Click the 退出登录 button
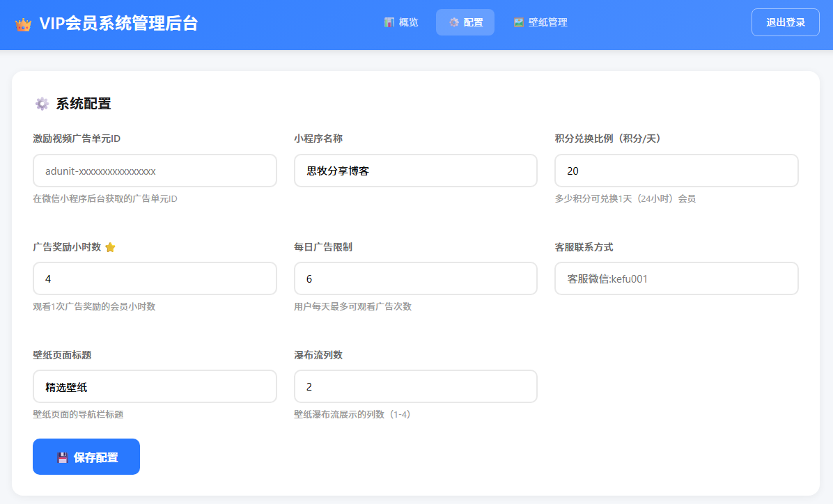The image size is (833, 504). click(785, 22)
